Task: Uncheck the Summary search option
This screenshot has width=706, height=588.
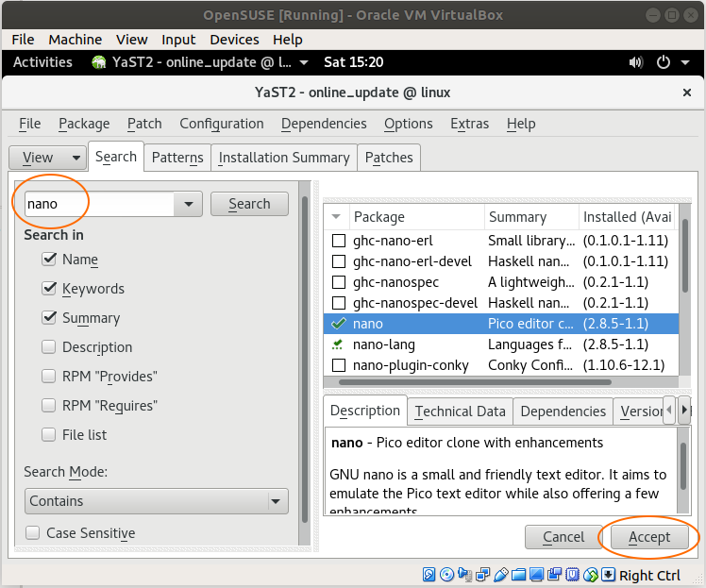Action: click(x=49, y=317)
